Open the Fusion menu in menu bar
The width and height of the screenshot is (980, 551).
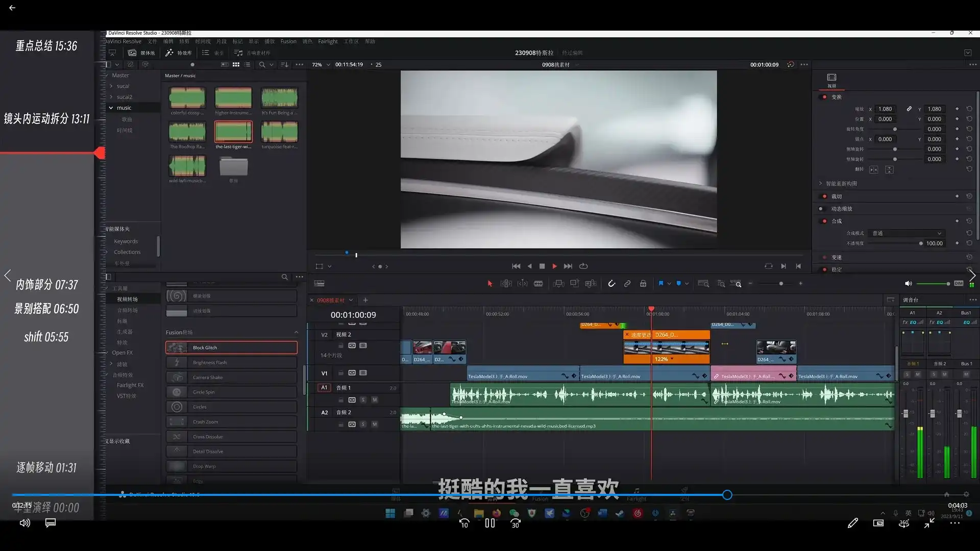[288, 41]
